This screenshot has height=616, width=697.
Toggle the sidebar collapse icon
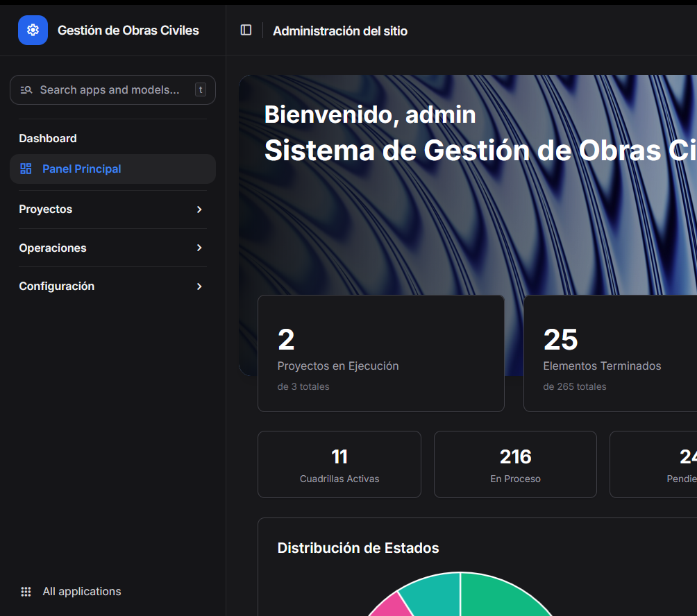pyautogui.click(x=246, y=30)
